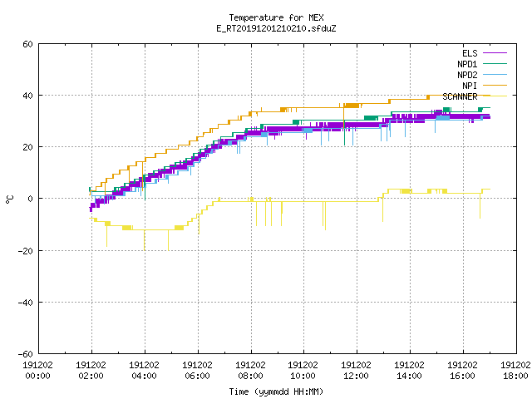
Task: Click the x-axis label 191202 08:00
Action: tap(251, 370)
